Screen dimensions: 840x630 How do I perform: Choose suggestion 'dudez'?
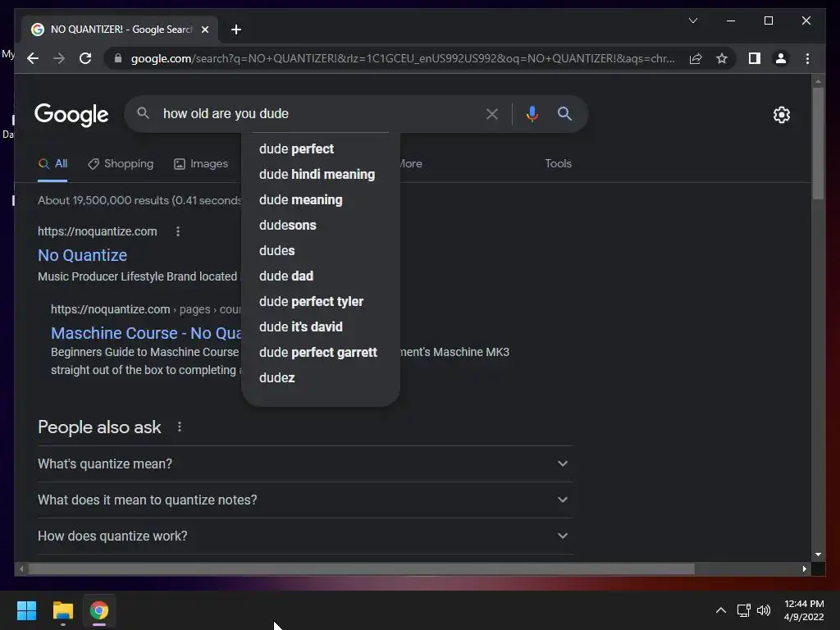pos(277,377)
